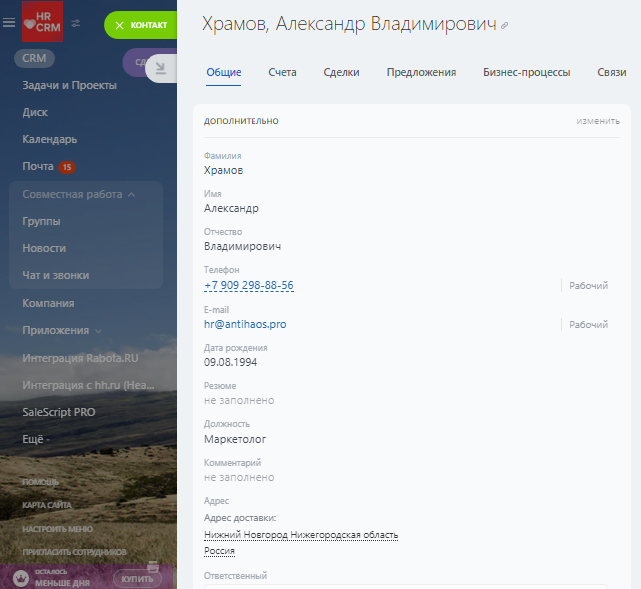Click the Дополнительно section header
641x589 pixels.
(241, 121)
